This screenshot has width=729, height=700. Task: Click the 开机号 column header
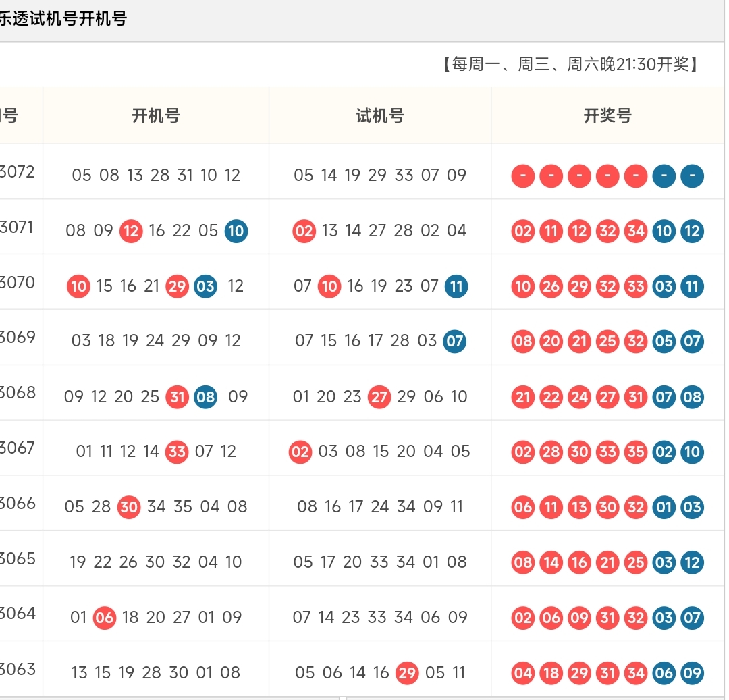(156, 115)
